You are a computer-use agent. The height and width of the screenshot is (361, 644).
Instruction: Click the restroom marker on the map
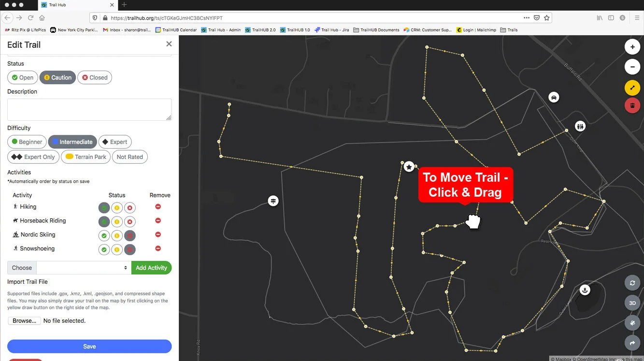click(580, 126)
